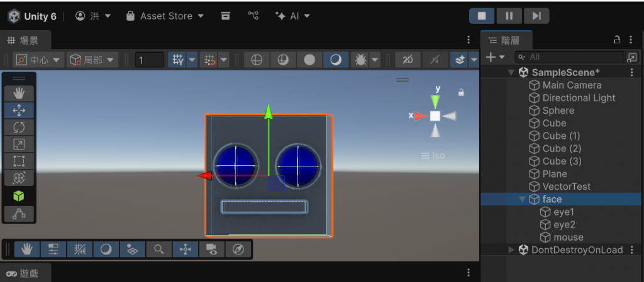Viewport: 644px width, 282px height.
Task: Open the grid visibility options arrow
Action: (192, 60)
